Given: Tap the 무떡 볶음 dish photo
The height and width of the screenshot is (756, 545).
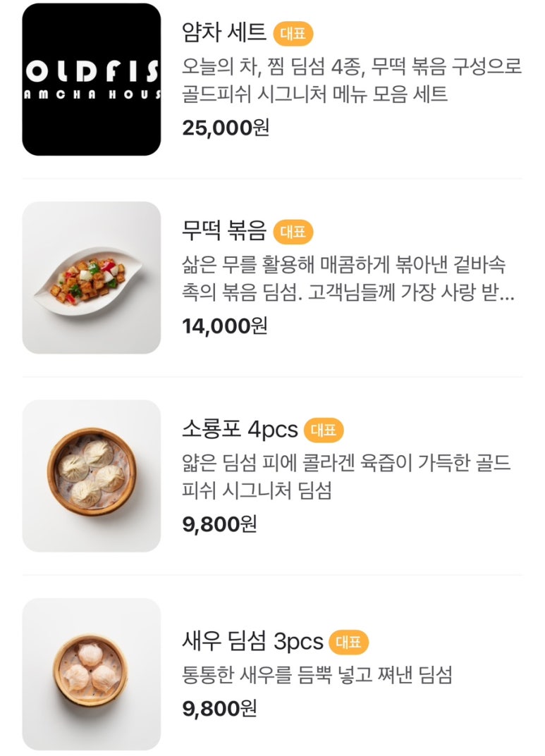Looking at the screenshot, I should click(x=92, y=278).
